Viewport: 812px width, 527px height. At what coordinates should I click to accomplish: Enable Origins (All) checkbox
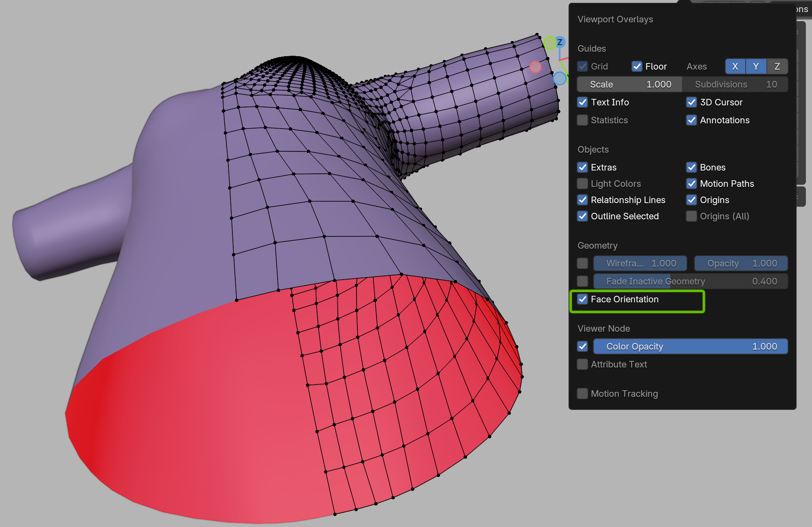[692, 216]
